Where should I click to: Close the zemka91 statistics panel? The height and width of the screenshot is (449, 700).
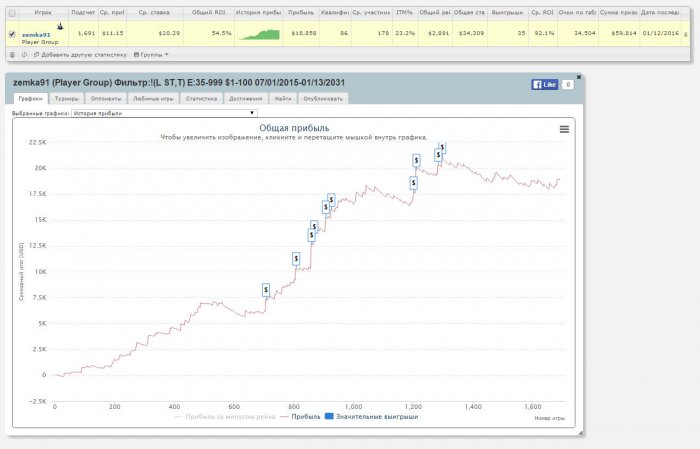(579, 77)
